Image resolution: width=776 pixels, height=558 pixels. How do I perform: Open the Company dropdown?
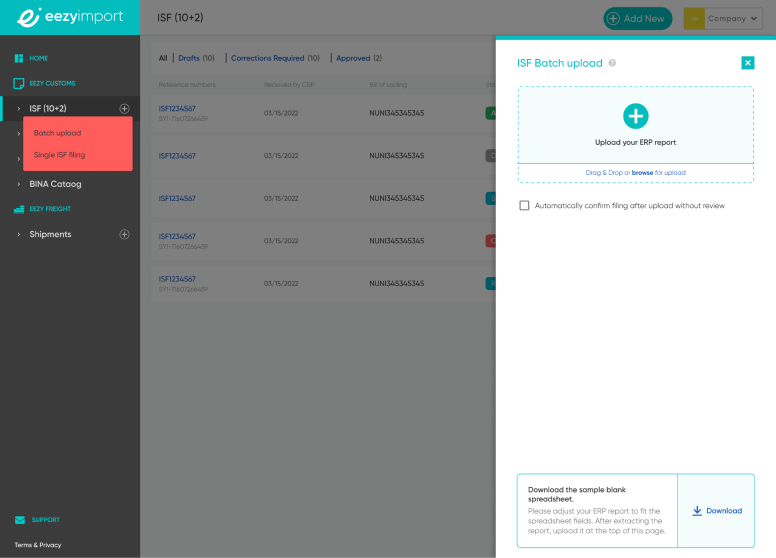pyautogui.click(x=723, y=19)
